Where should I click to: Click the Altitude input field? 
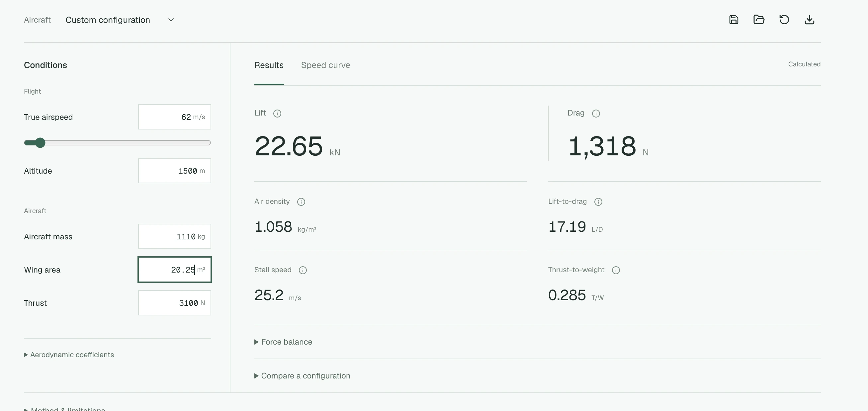pos(175,171)
